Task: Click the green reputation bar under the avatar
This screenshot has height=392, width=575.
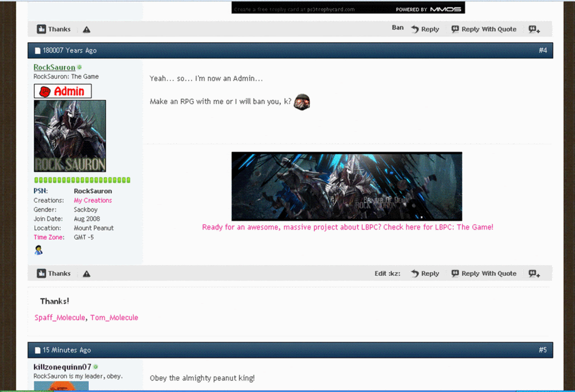Action: pyautogui.click(x=82, y=180)
